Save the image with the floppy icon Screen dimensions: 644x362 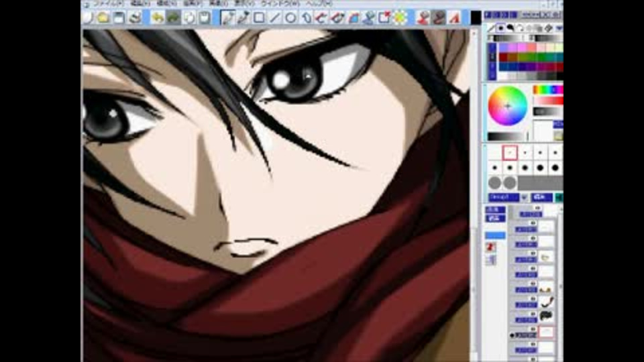[119, 17]
